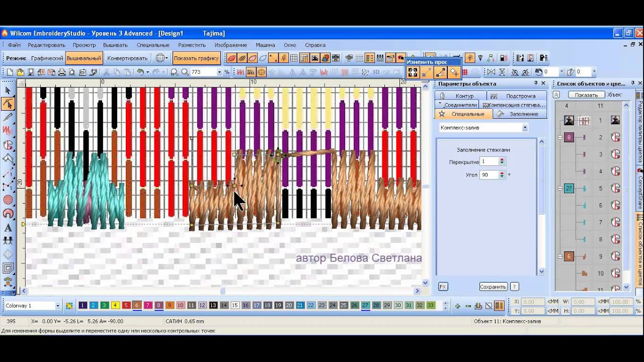This screenshot has height=362, width=644.
Task: Click the Undo arrow icon
Action: (x=140, y=72)
